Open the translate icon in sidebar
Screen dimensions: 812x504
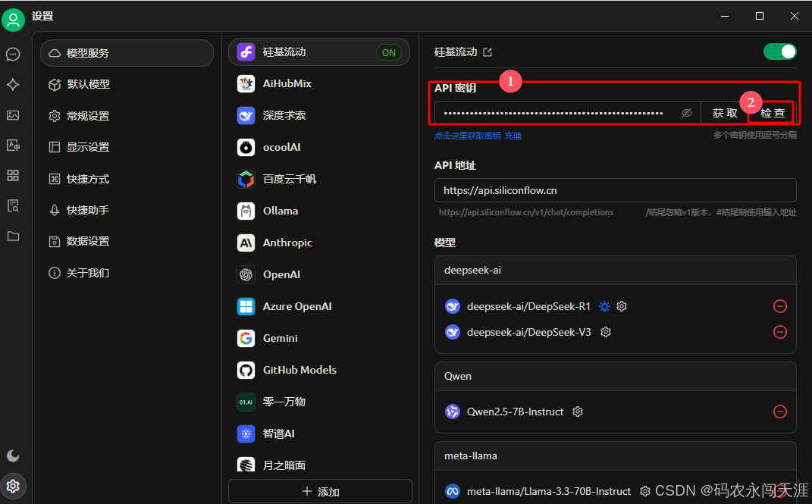13,146
